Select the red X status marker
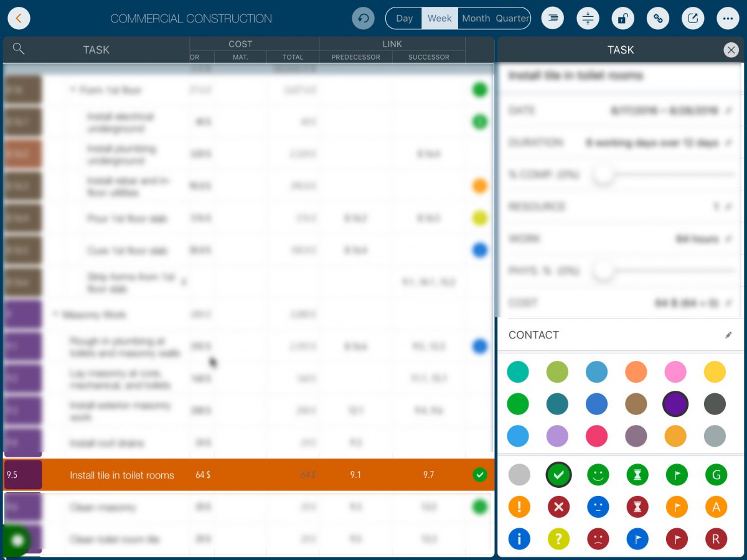This screenshot has height=560, width=747. tap(558, 507)
